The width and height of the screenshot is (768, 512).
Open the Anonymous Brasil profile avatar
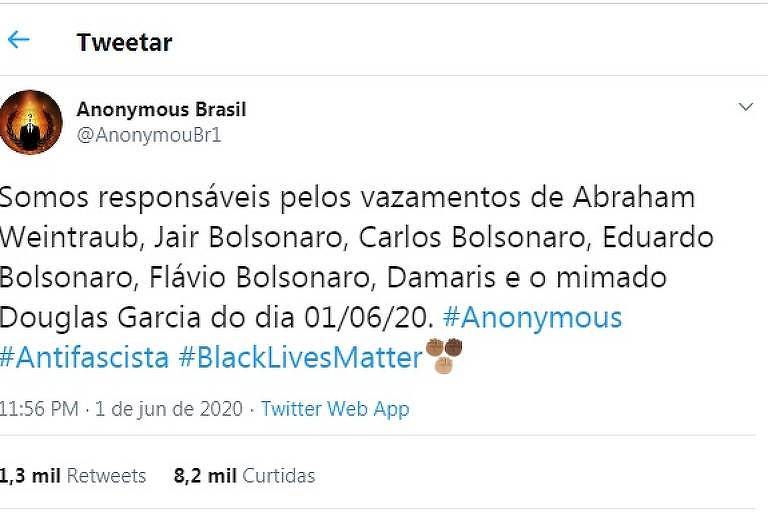point(30,122)
